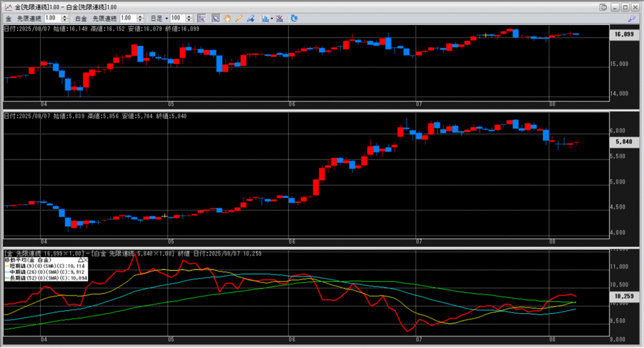Screen dimensions: 644x348
Task: Activate the hand pan tool
Action: point(227,18)
